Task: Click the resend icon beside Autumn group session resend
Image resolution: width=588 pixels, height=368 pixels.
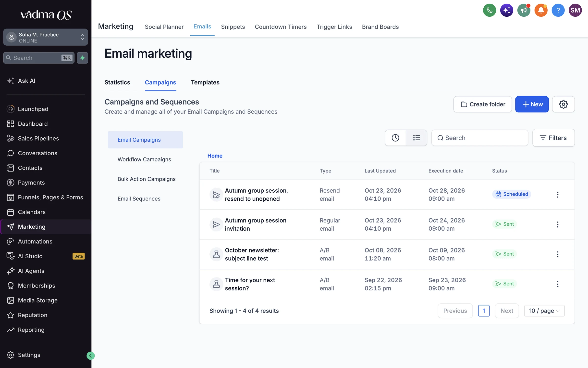Action: point(216,195)
